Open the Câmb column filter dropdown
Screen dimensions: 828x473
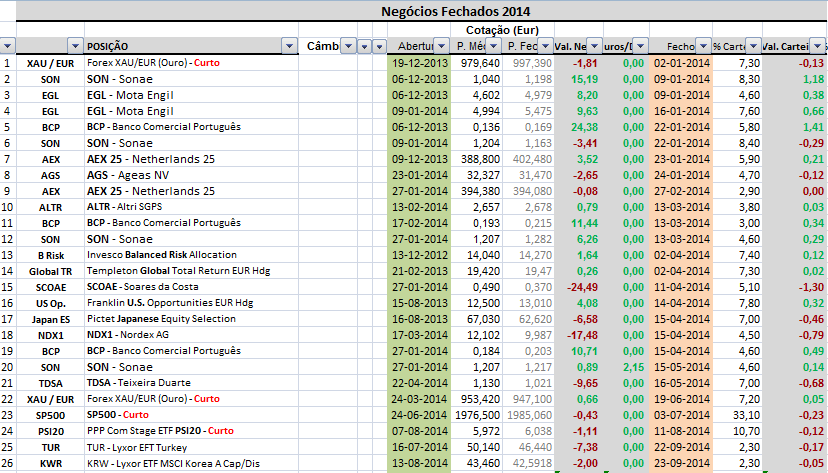[348, 46]
